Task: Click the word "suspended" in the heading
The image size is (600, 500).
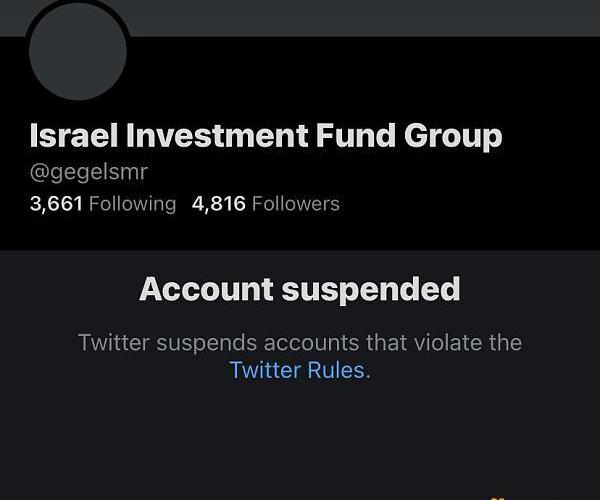Action: tap(371, 289)
